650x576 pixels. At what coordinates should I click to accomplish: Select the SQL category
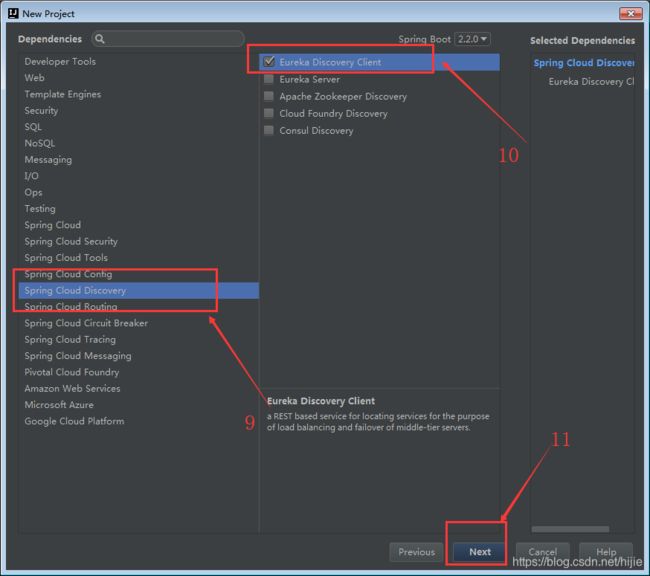click(138, 126)
